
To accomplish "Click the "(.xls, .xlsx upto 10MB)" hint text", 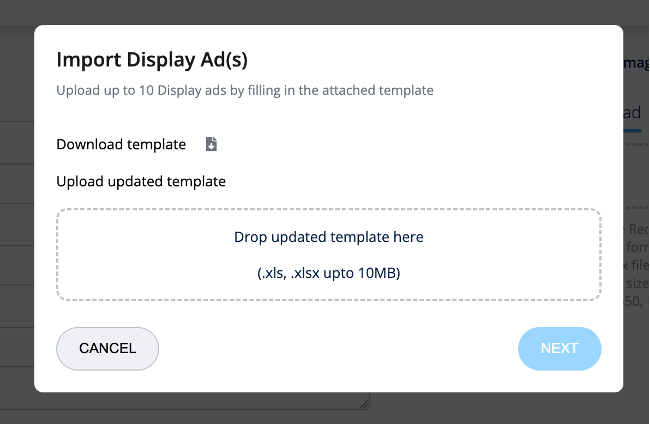I will click(328, 272).
